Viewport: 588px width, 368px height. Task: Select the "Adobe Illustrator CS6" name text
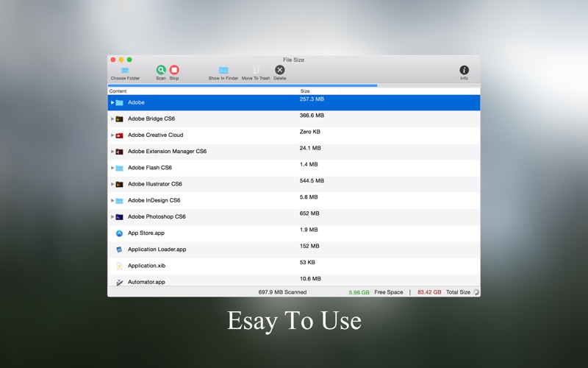pos(155,184)
